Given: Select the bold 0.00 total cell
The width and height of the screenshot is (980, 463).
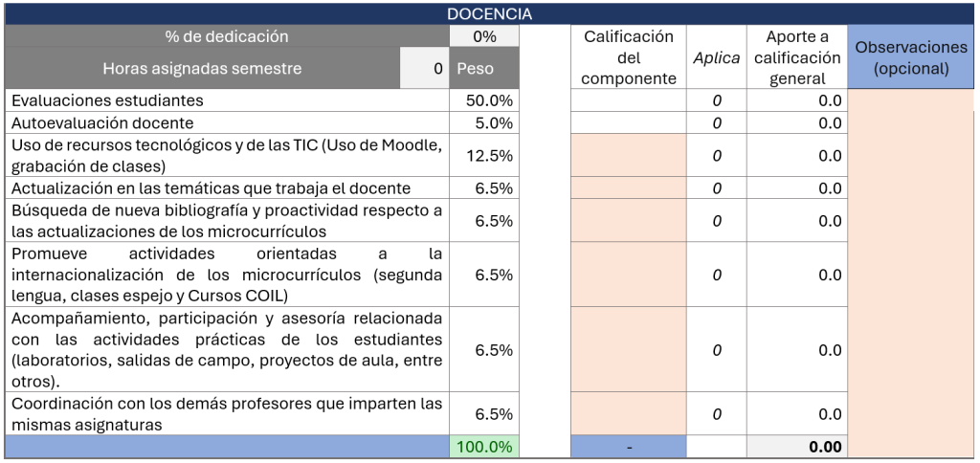Looking at the screenshot, I should (x=797, y=447).
